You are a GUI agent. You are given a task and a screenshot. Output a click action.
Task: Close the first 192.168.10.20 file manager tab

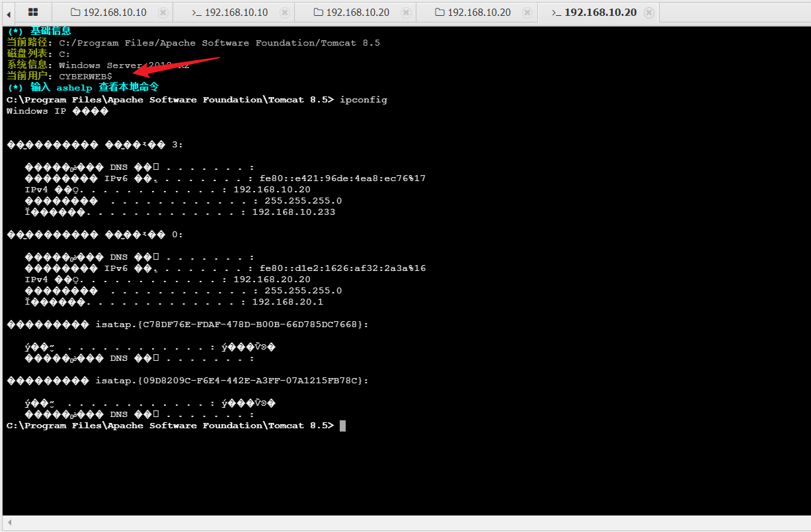tap(406, 13)
